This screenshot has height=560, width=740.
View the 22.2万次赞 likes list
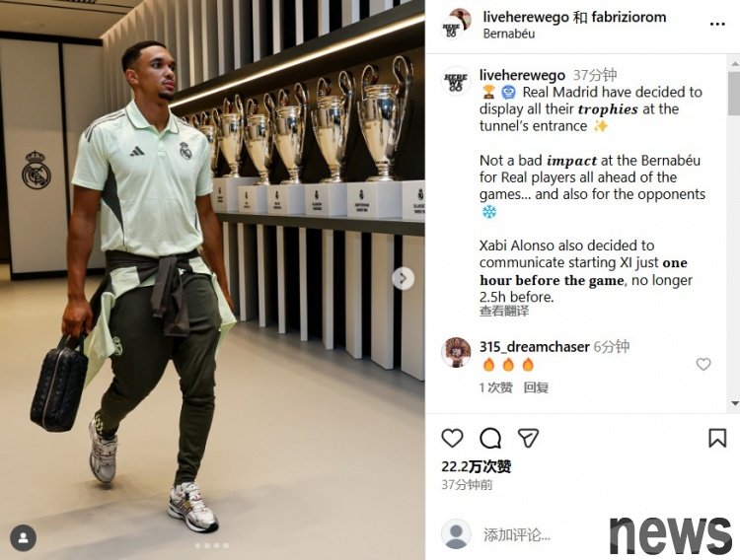click(x=477, y=466)
